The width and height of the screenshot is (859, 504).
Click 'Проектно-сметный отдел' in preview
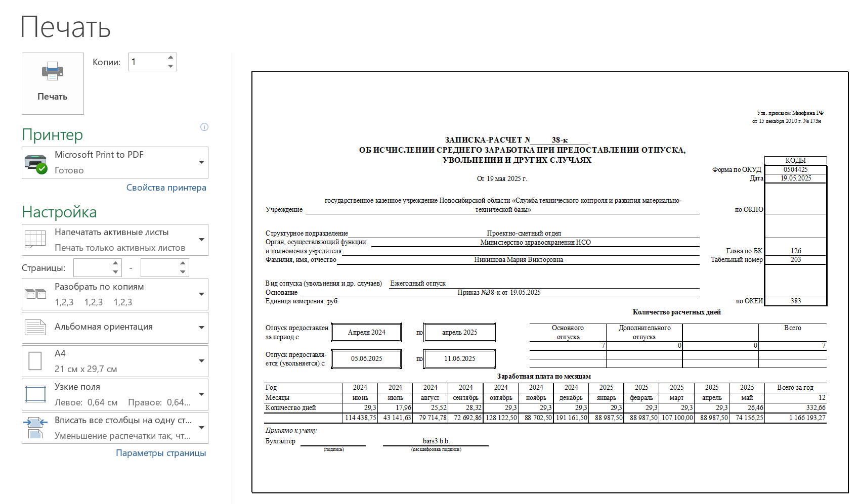(x=524, y=234)
